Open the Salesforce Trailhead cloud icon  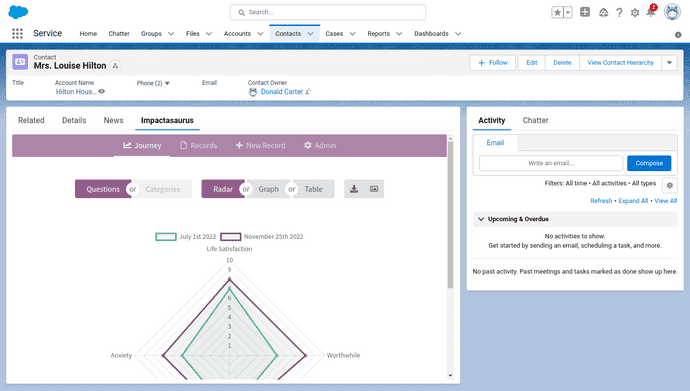click(603, 12)
